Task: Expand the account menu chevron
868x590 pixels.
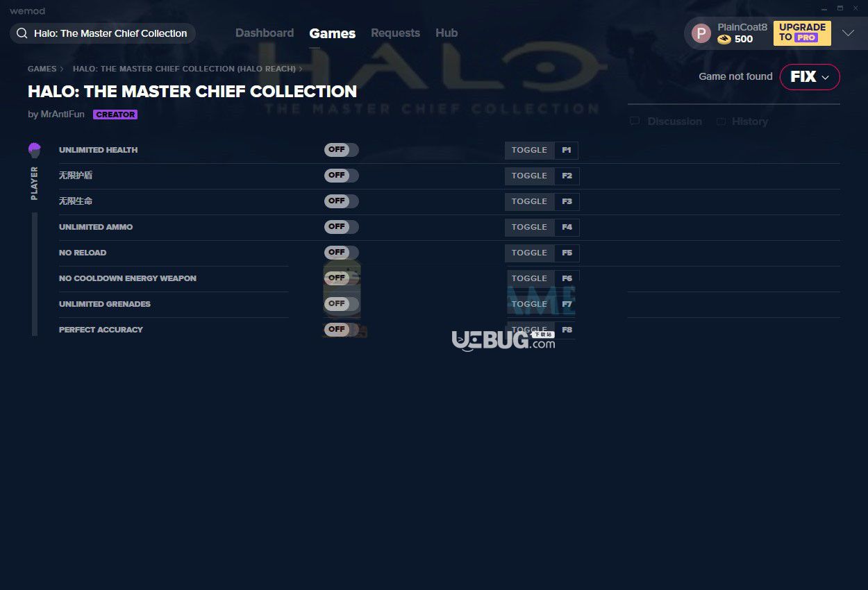Action: tap(848, 33)
